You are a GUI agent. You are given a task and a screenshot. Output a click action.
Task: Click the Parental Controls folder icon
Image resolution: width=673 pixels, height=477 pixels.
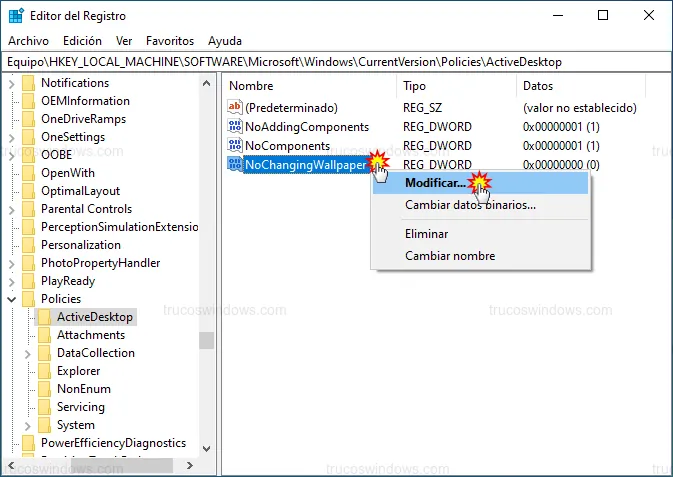pyautogui.click(x=28, y=209)
